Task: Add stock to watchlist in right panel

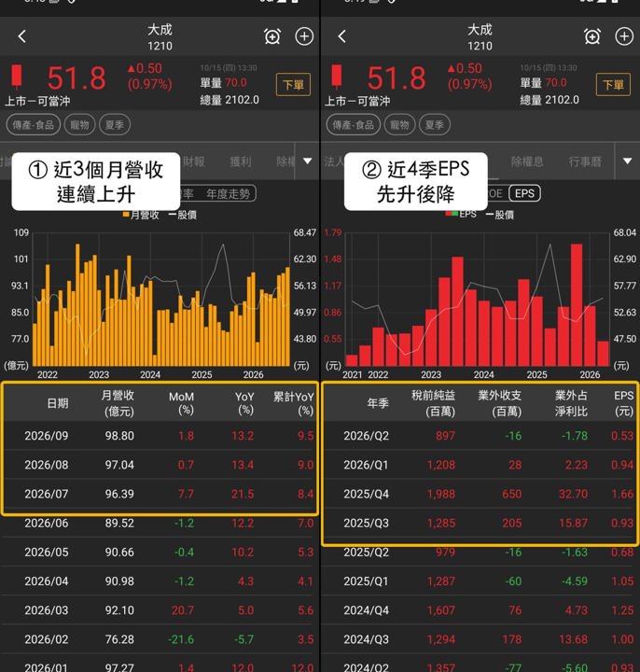Action: 624,36
